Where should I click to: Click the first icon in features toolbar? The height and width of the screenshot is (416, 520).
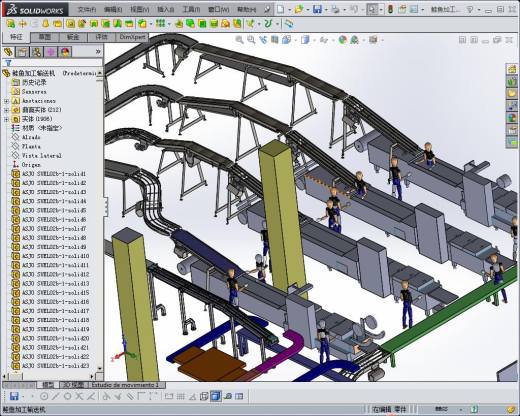click(x=11, y=24)
